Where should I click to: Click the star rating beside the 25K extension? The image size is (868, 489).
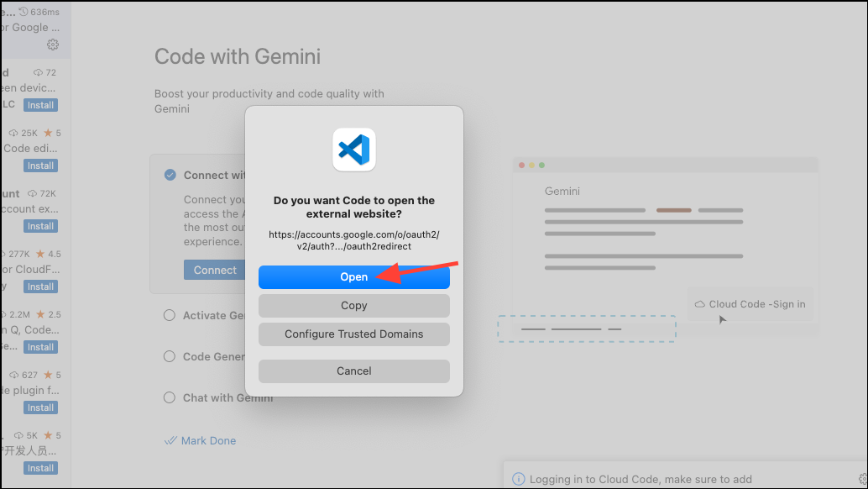(50, 132)
